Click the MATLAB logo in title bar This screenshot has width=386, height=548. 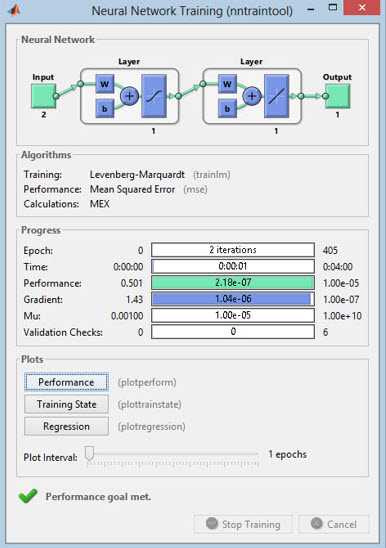coord(14,10)
